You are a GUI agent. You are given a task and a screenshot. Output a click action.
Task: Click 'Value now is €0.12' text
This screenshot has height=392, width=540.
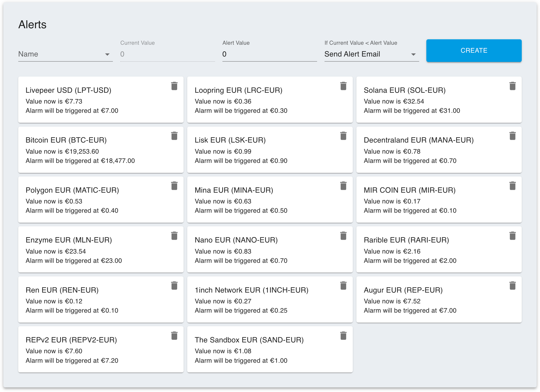pyautogui.click(x=54, y=301)
